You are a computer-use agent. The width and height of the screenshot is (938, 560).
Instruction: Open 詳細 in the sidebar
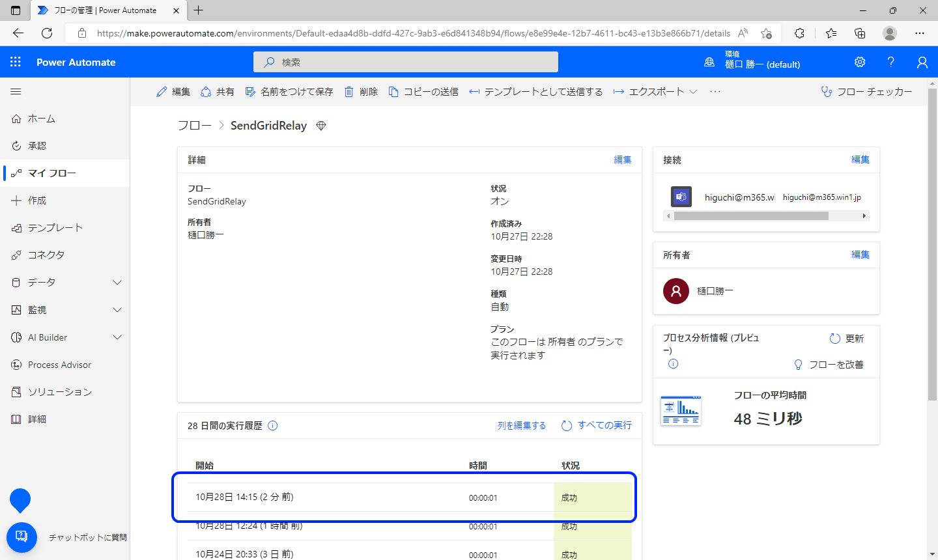click(65, 419)
